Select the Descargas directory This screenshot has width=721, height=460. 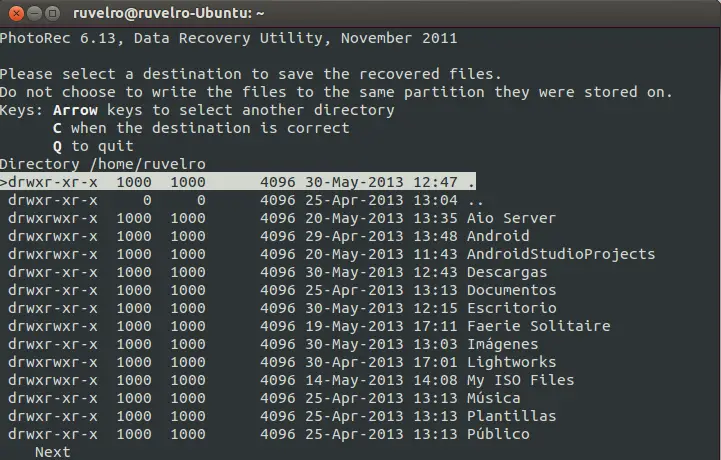point(277,272)
